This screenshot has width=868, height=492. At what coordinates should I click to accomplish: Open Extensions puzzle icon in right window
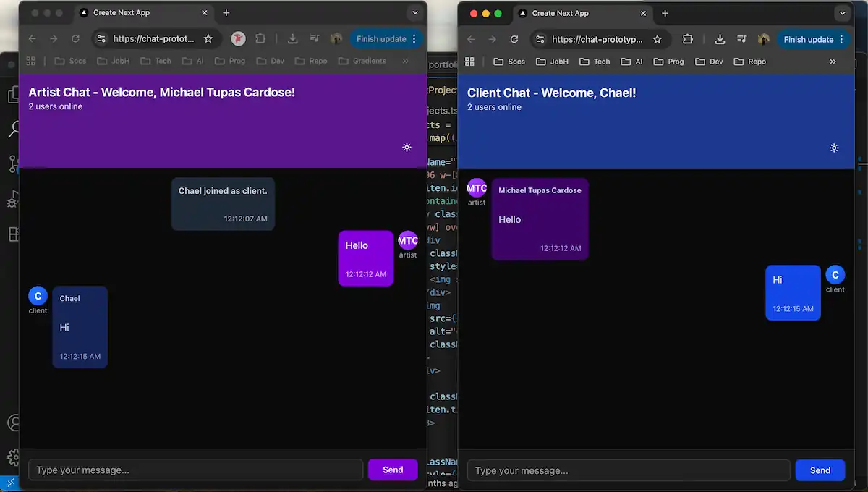(x=688, y=40)
